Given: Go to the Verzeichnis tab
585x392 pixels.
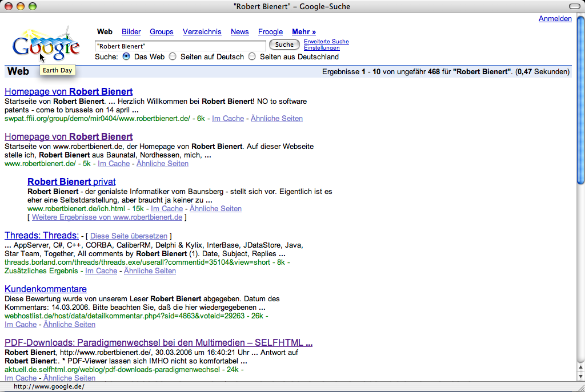Looking at the screenshot, I should [202, 32].
